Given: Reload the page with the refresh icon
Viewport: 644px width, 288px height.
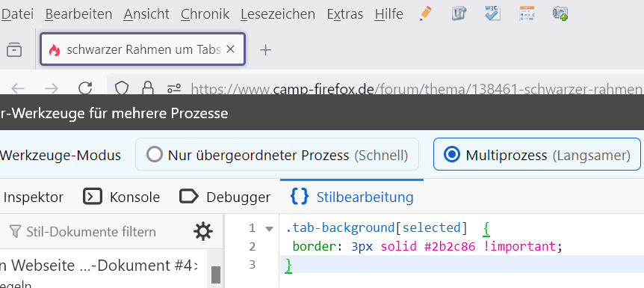Looking at the screenshot, I should click(x=85, y=88).
